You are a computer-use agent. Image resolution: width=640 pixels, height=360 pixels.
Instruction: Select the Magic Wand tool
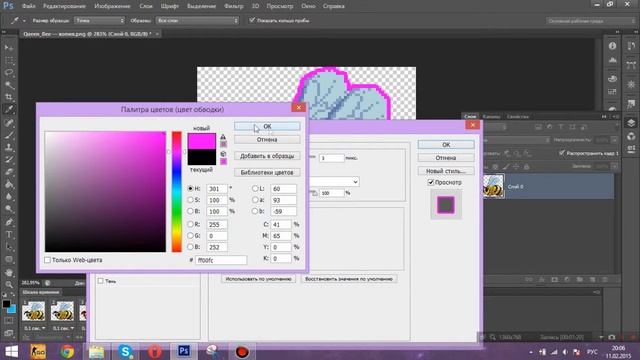[9, 85]
